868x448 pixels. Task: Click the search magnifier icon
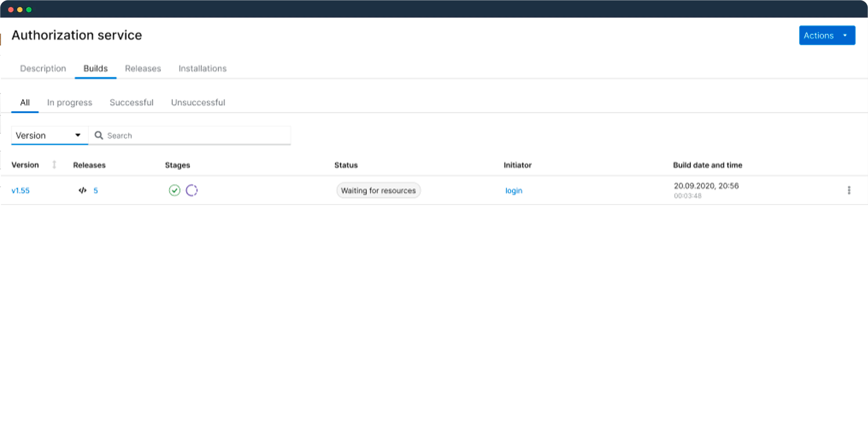point(98,135)
